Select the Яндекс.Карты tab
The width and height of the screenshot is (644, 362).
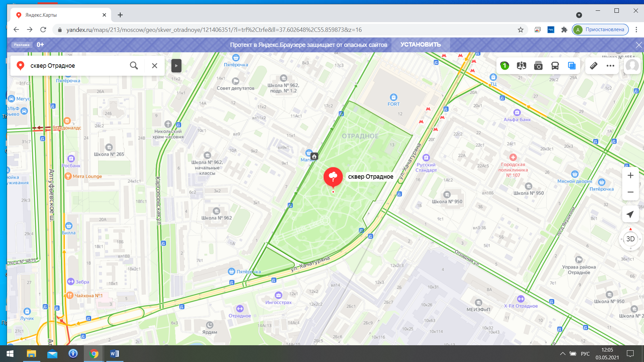point(60,15)
